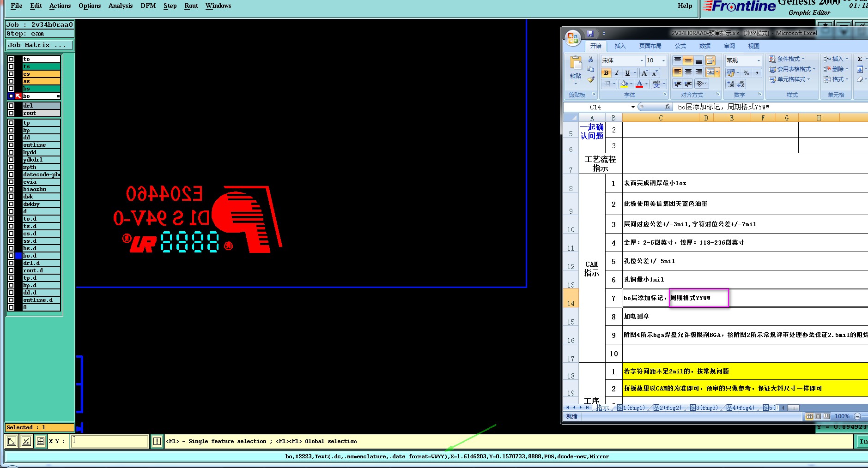Open the Rout menu in Genesis
The width and height of the screenshot is (868, 468).
point(191,6)
